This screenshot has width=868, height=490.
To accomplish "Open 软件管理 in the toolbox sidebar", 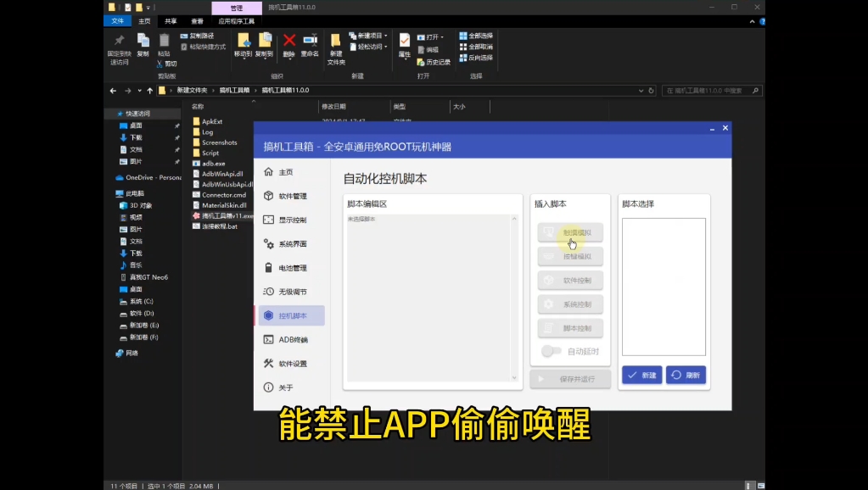I will (x=291, y=196).
